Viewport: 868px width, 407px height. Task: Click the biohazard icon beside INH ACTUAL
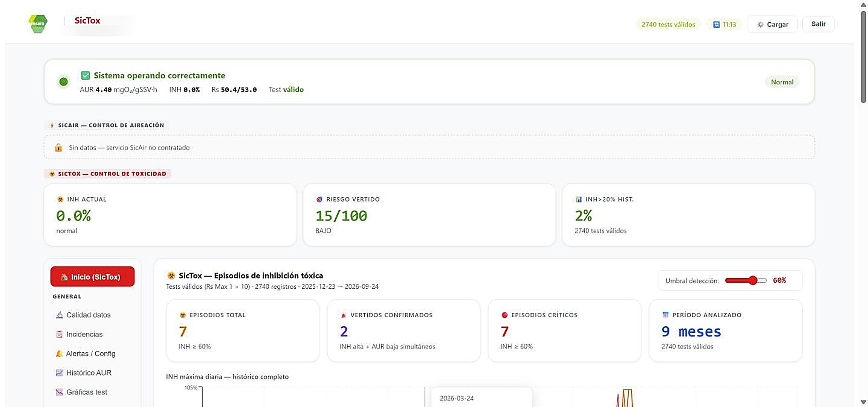coord(60,199)
